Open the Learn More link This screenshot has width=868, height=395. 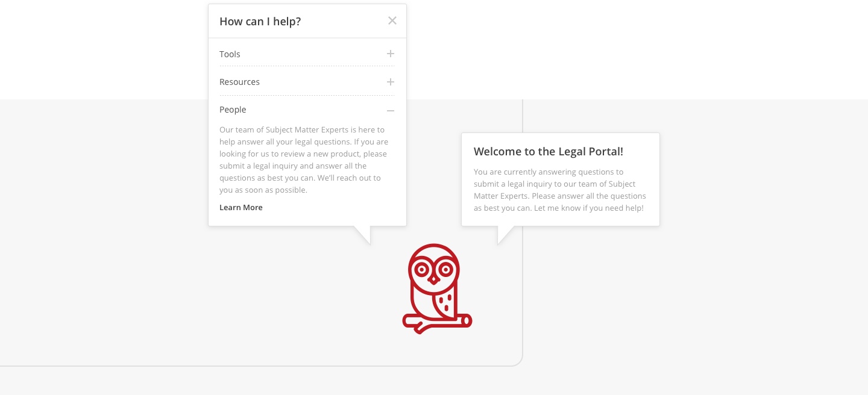(241, 207)
